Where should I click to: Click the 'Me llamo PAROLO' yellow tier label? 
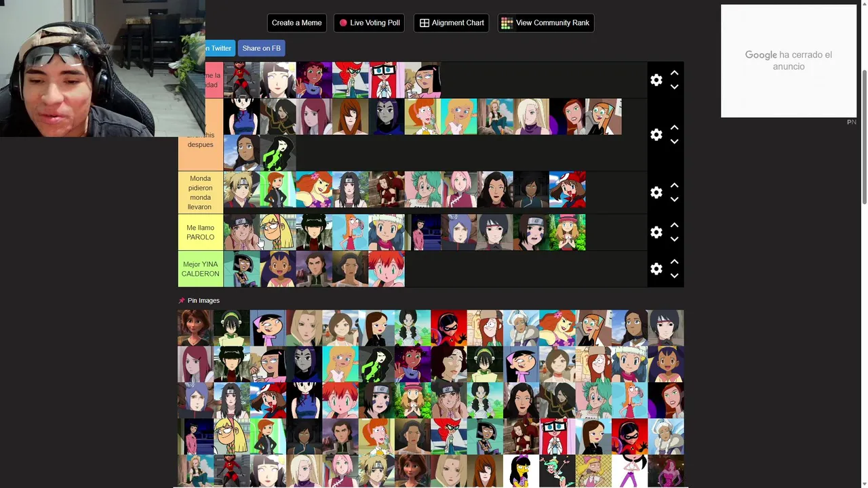[200, 232]
